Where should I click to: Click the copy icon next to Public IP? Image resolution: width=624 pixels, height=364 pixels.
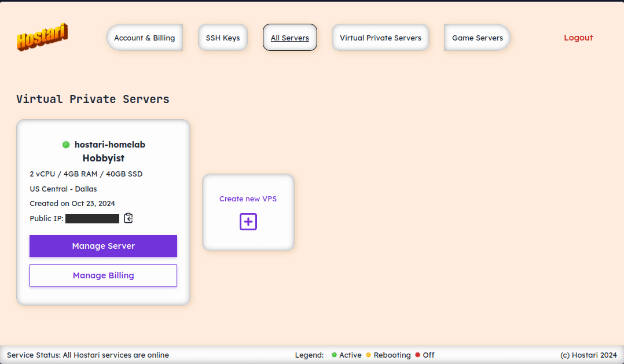128,218
